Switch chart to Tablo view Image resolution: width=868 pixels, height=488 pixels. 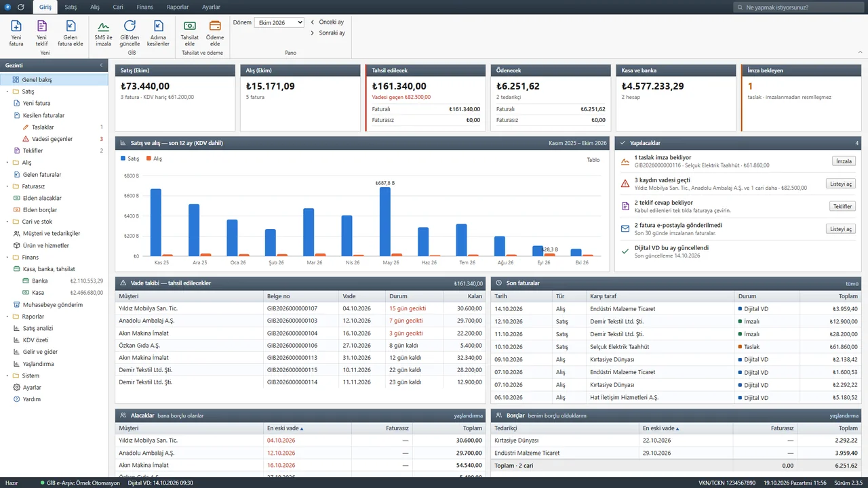click(x=593, y=160)
